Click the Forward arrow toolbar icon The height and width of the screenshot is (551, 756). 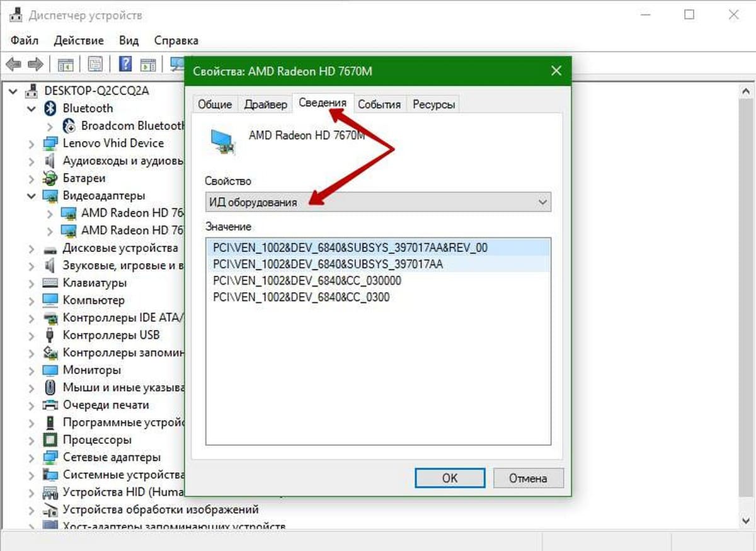pos(35,64)
